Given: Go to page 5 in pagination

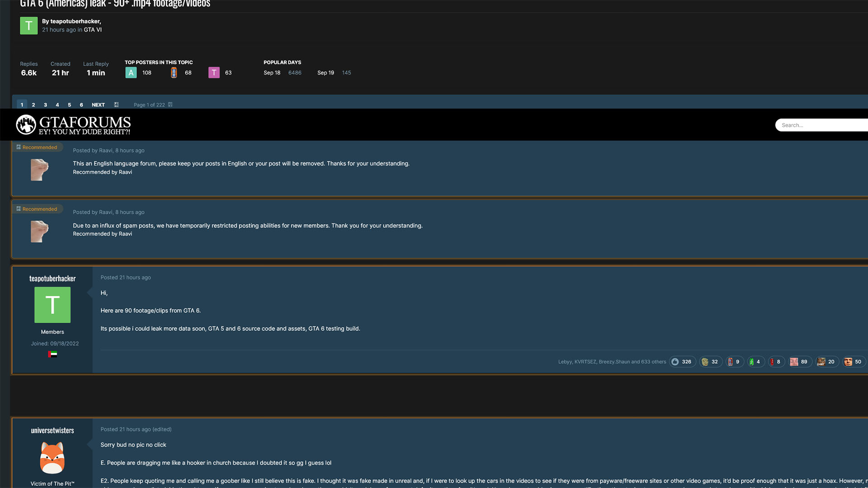Looking at the screenshot, I should (69, 105).
